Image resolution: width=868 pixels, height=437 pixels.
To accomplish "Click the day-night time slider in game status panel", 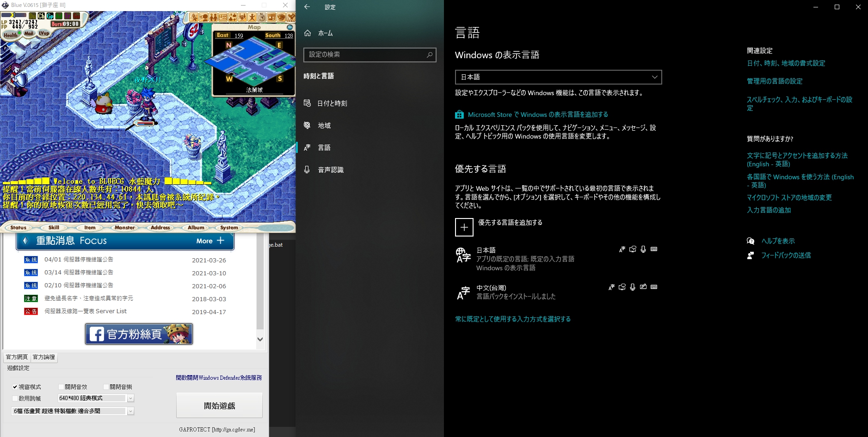I will point(14,15).
